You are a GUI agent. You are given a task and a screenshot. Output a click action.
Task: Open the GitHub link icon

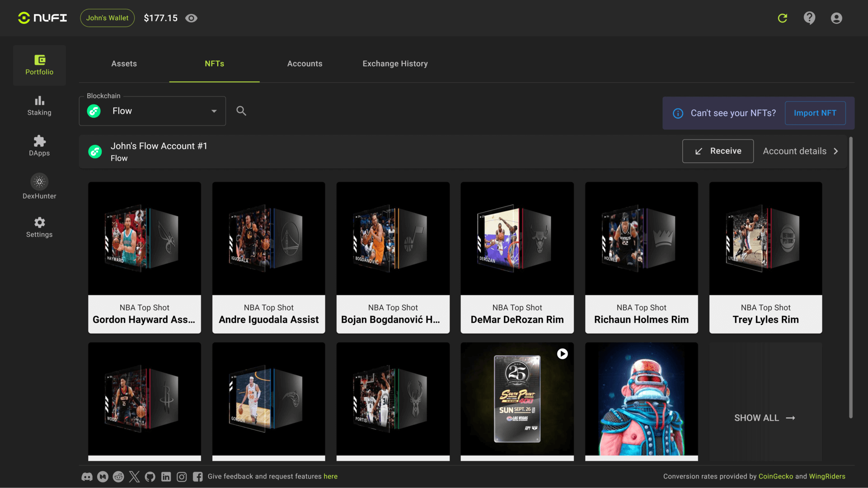(150, 477)
